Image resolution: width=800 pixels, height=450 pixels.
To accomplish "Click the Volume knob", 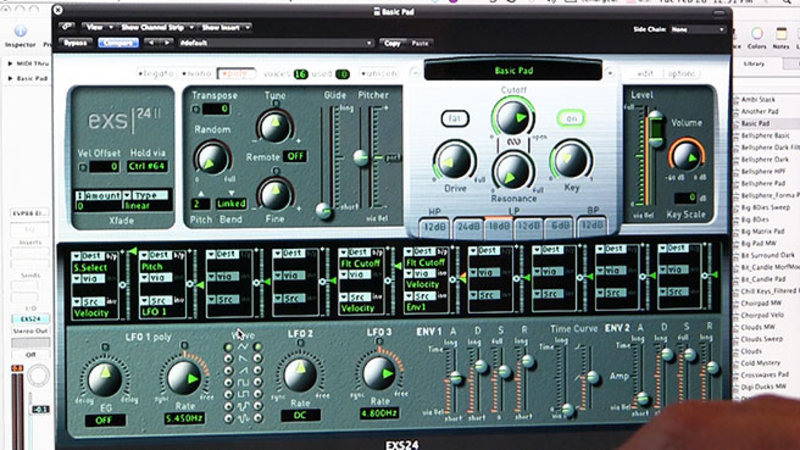I will coord(686,155).
